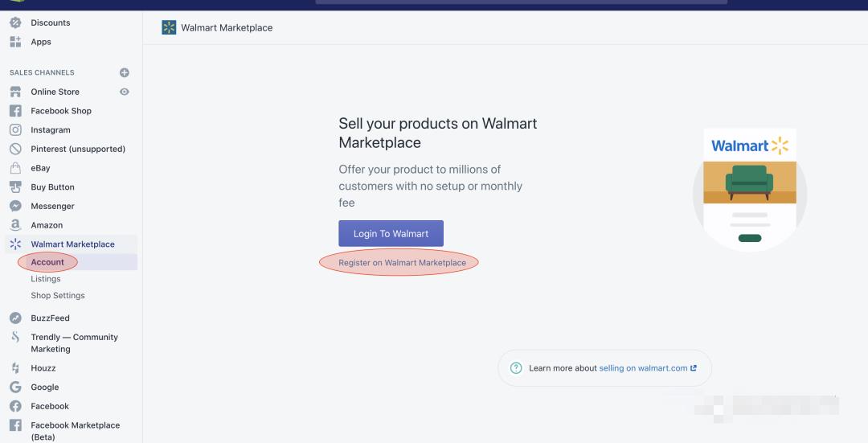
Task: Add a sales channel with plus icon
Action: [x=125, y=72]
